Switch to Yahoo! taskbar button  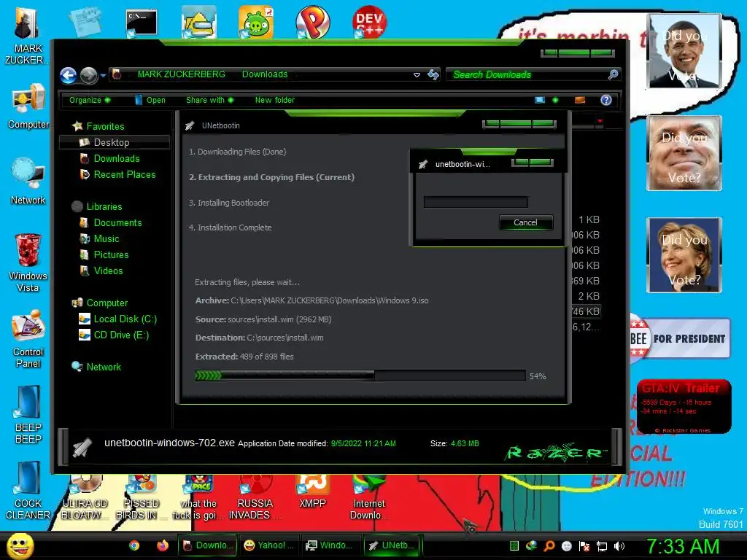[x=268, y=545]
